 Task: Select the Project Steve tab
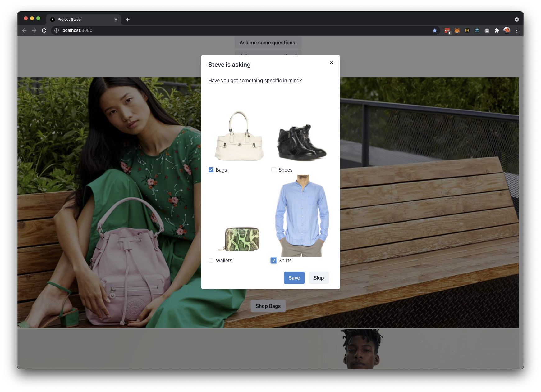[84, 20]
